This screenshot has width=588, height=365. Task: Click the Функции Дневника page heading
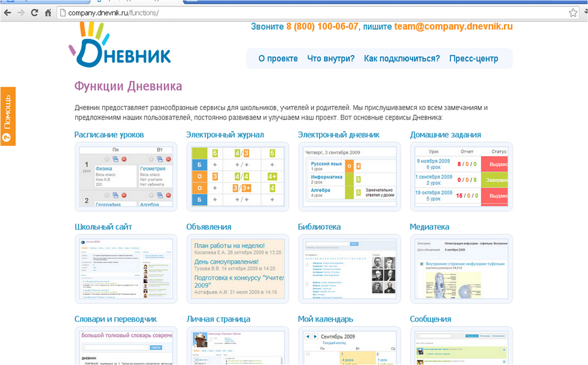pyautogui.click(x=128, y=87)
